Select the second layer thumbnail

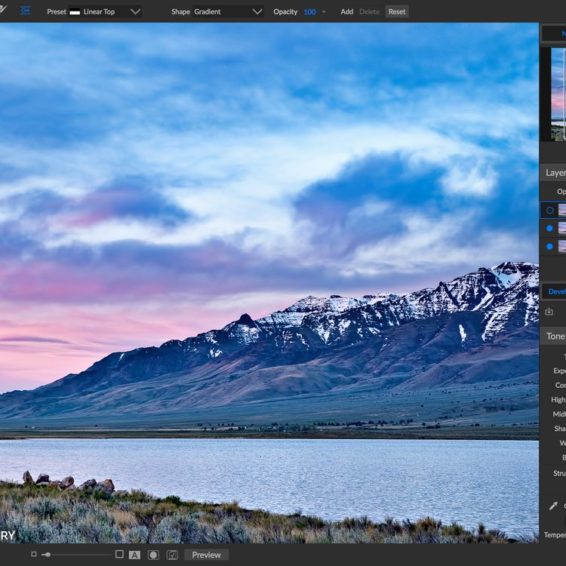coord(562,228)
